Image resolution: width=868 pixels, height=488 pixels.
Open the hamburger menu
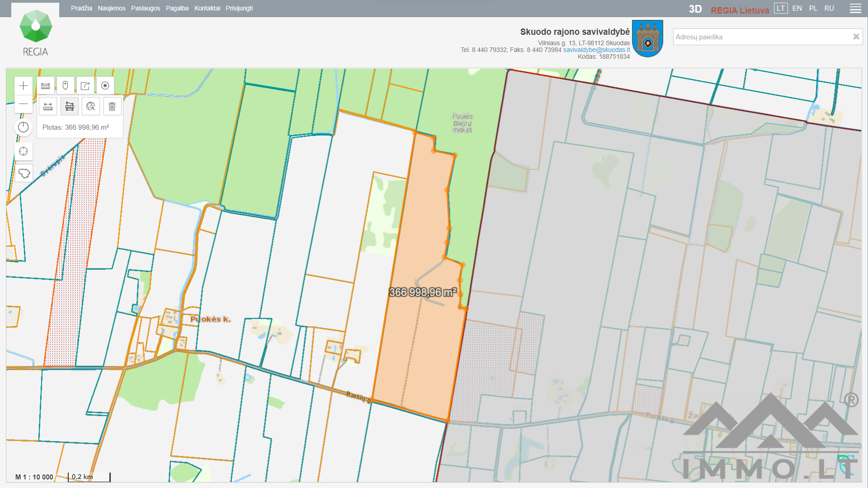coord(855,9)
